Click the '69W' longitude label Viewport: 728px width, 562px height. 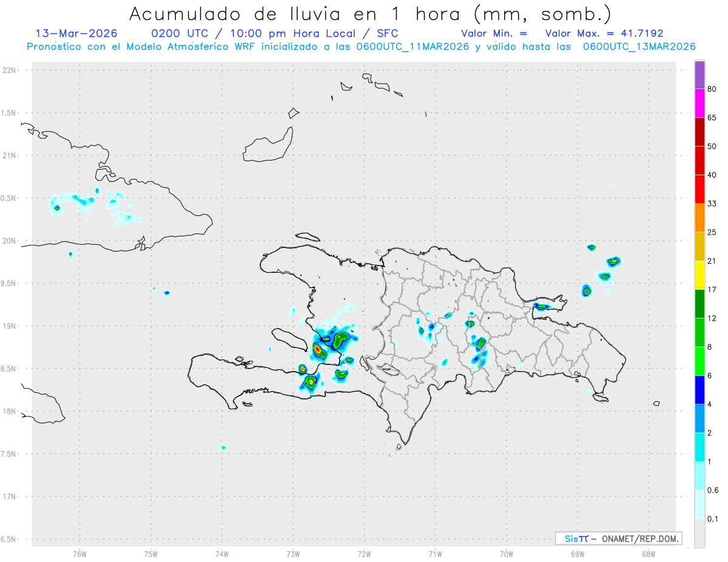pos(578,554)
